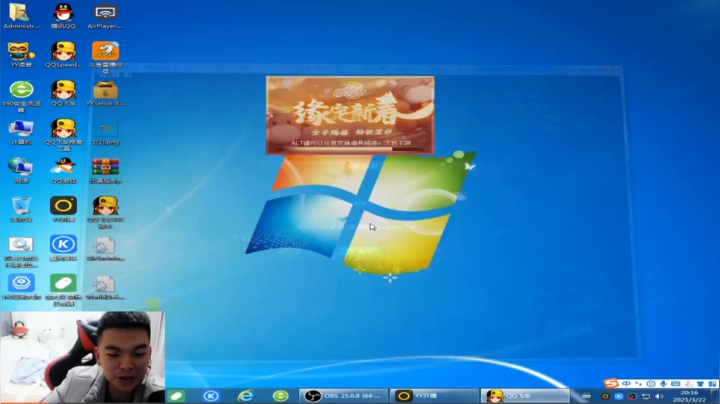
Task: Click the network tray icon
Action: [646, 396]
